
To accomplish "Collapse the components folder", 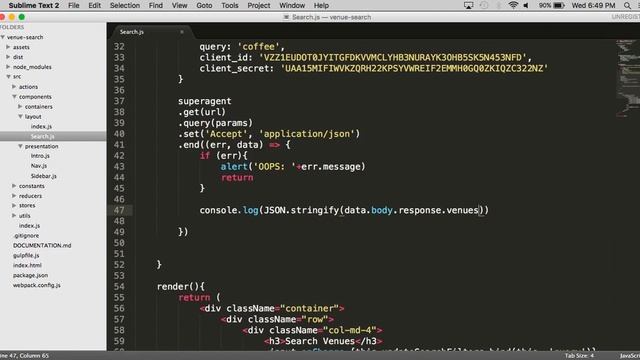I will [14, 96].
